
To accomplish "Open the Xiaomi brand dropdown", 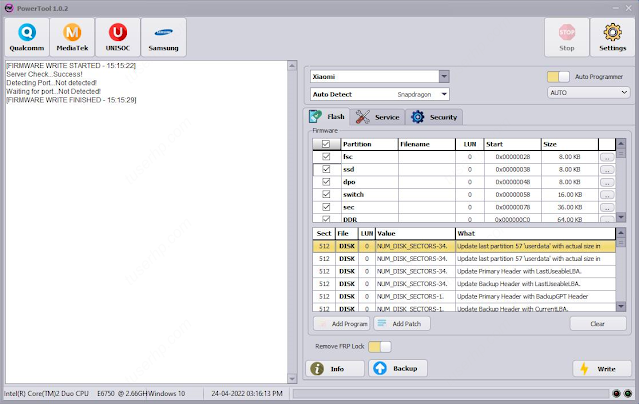I will click(444, 76).
